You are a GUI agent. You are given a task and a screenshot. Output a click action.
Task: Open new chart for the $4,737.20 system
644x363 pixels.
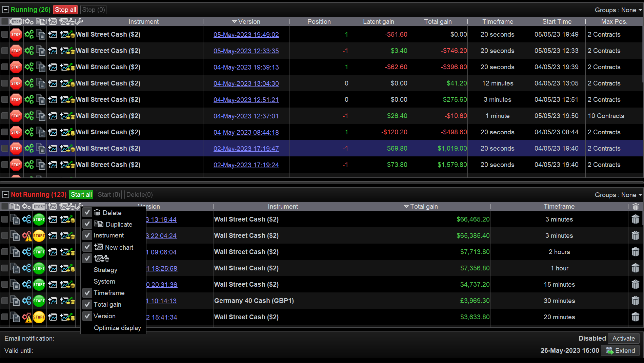point(53,285)
